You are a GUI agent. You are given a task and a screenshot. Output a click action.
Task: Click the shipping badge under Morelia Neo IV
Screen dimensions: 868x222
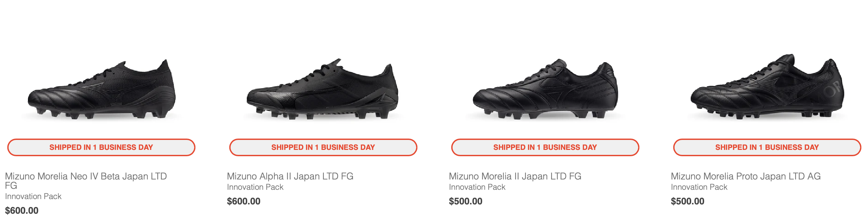click(x=101, y=148)
